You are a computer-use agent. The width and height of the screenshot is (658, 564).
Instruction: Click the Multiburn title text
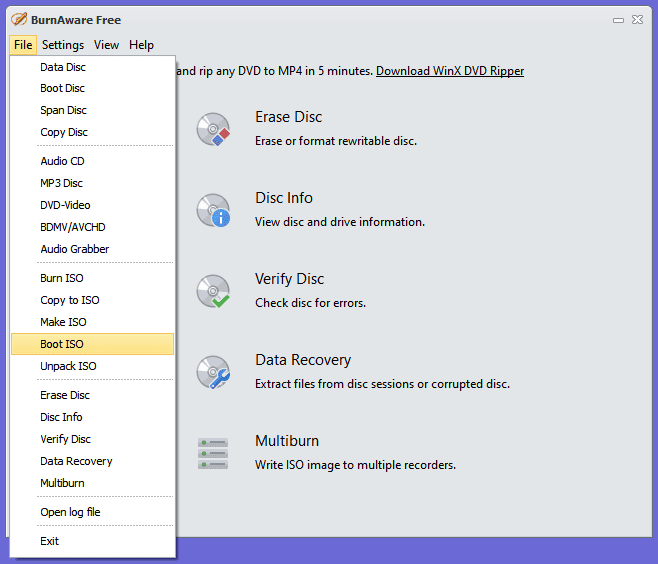point(287,441)
